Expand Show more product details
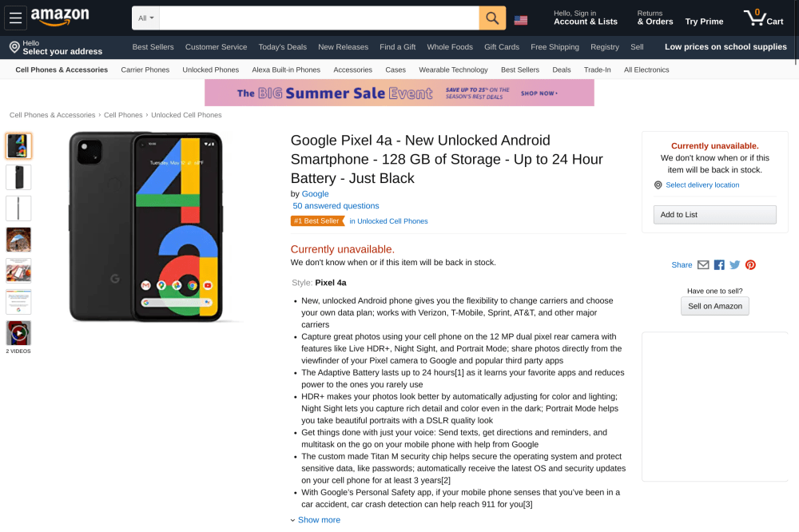 (x=319, y=520)
